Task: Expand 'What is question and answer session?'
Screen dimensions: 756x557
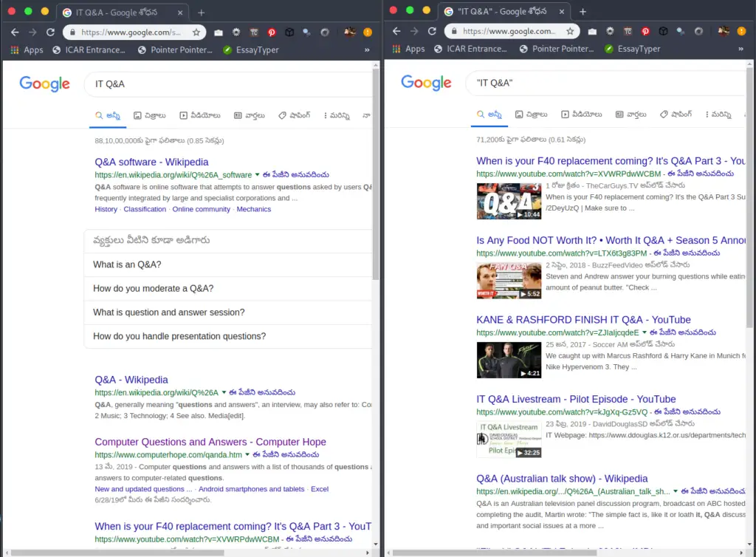Action: coord(228,312)
